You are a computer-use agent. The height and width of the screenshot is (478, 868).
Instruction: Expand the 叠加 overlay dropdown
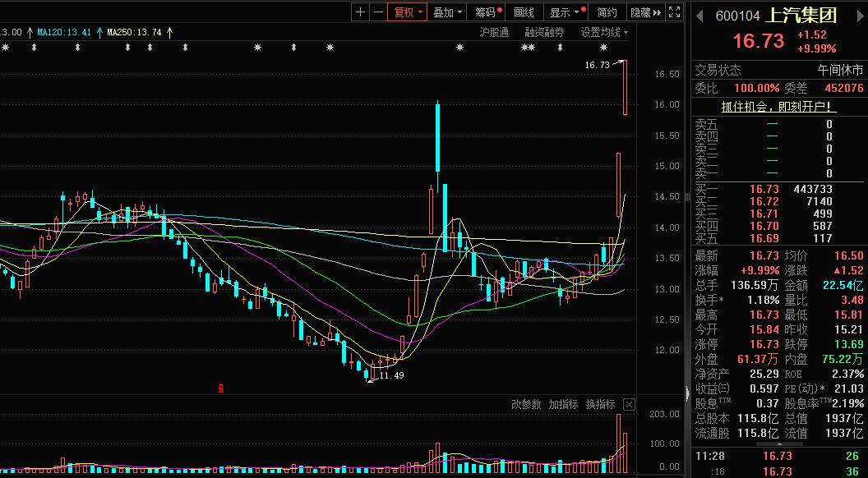448,12
